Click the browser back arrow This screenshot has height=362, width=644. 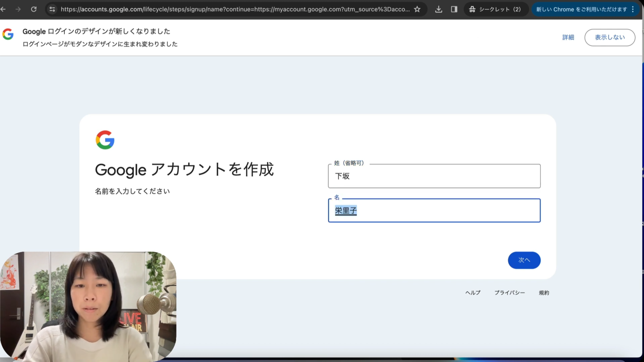point(3,9)
